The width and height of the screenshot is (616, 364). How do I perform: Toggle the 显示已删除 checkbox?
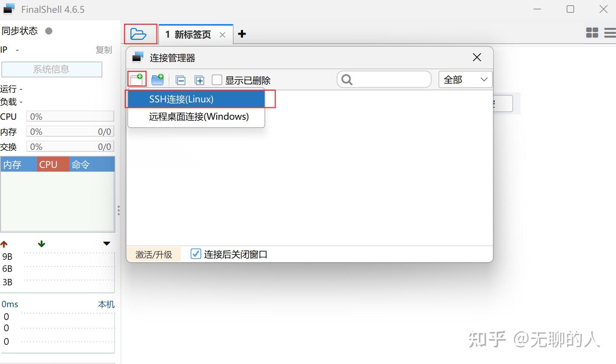click(217, 80)
